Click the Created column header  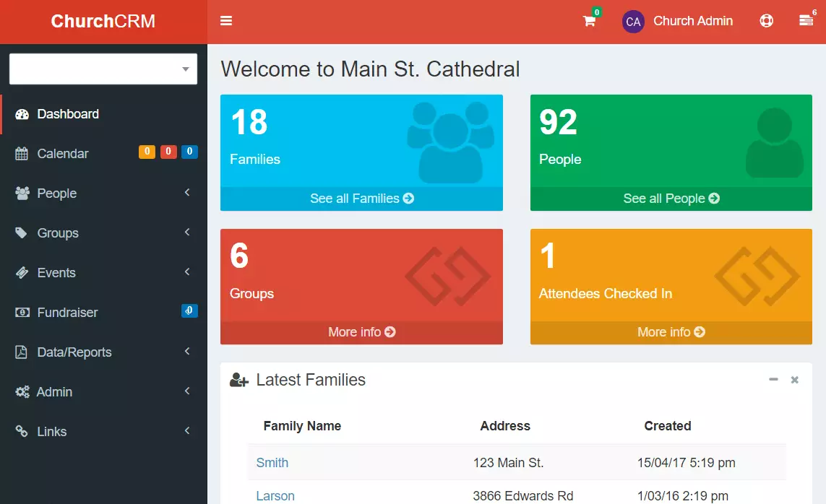click(668, 426)
